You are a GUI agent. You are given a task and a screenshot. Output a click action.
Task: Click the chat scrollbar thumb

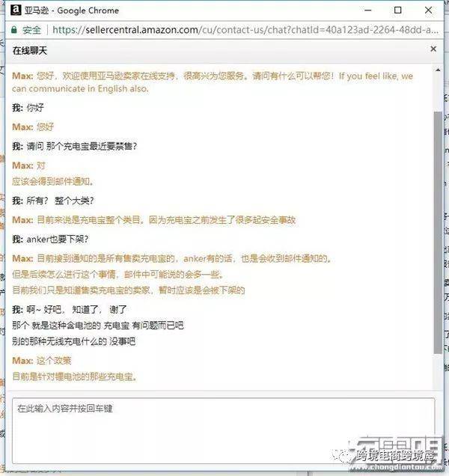pyautogui.click(x=438, y=232)
